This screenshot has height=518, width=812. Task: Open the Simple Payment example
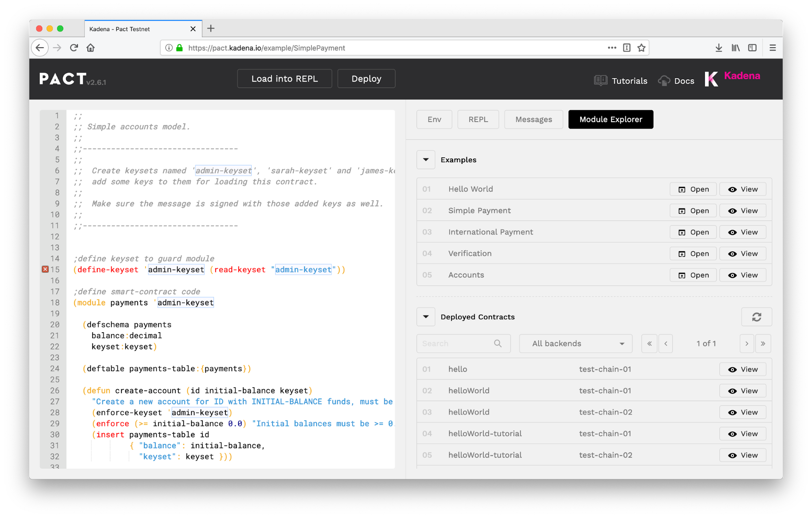(x=693, y=211)
